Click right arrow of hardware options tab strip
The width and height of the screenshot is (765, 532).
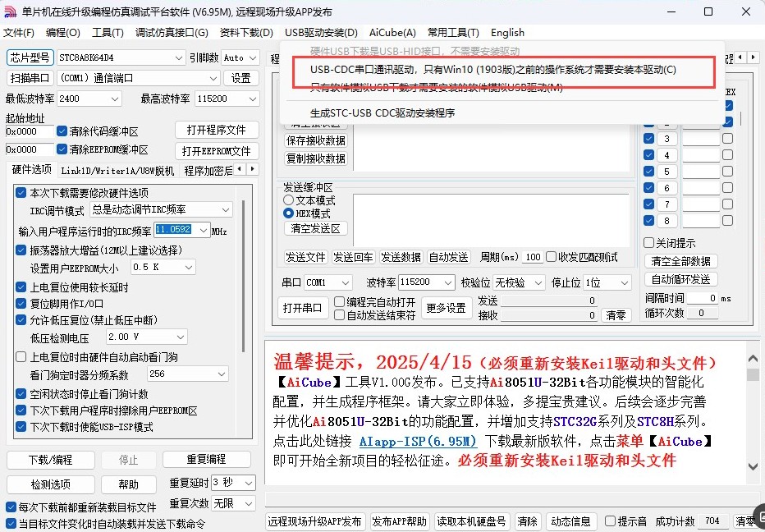pos(252,169)
